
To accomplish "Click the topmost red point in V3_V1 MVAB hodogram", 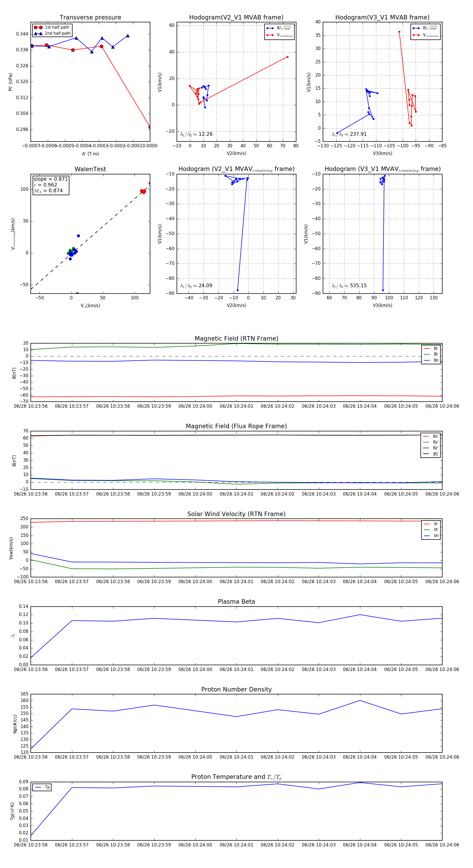I will [399, 32].
